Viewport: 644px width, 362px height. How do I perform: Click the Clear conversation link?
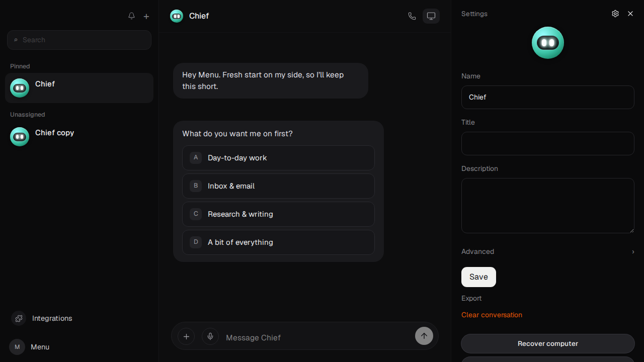(492, 315)
